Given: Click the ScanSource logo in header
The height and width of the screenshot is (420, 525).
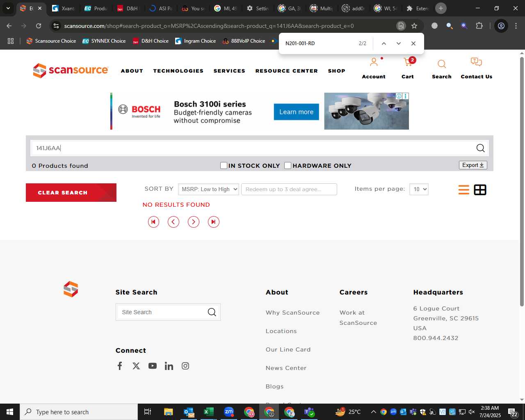Looking at the screenshot, I should click(x=71, y=71).
